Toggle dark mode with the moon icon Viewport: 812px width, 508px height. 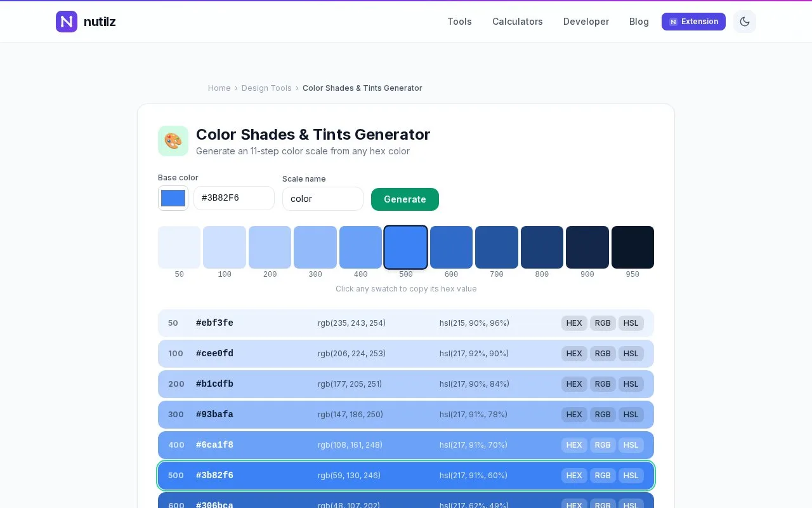click(x=745, y=22)
